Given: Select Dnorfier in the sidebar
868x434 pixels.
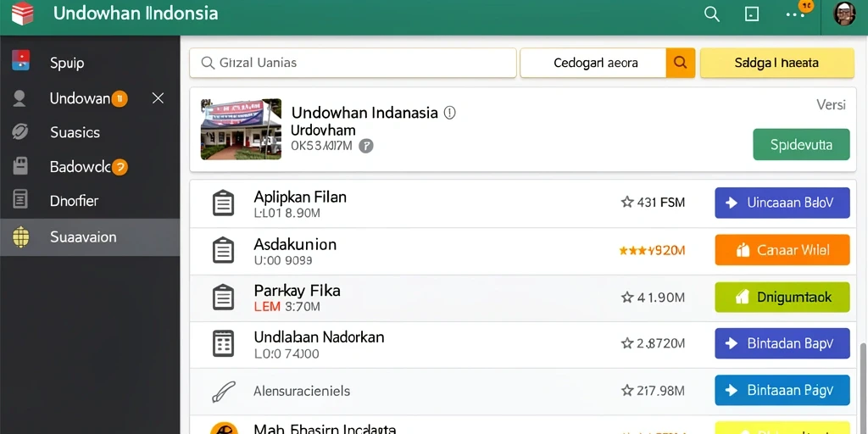Looking at the screenshot, I should [90, 200].
